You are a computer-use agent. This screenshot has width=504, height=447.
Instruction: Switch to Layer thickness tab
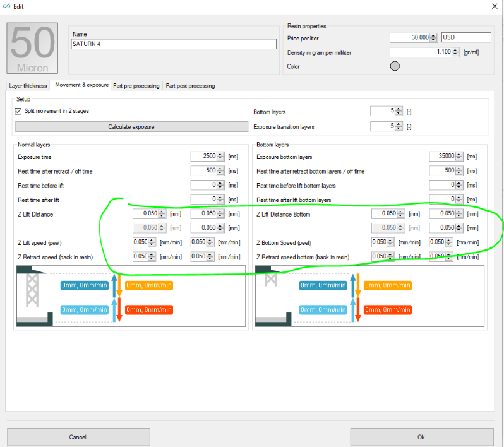28,86
